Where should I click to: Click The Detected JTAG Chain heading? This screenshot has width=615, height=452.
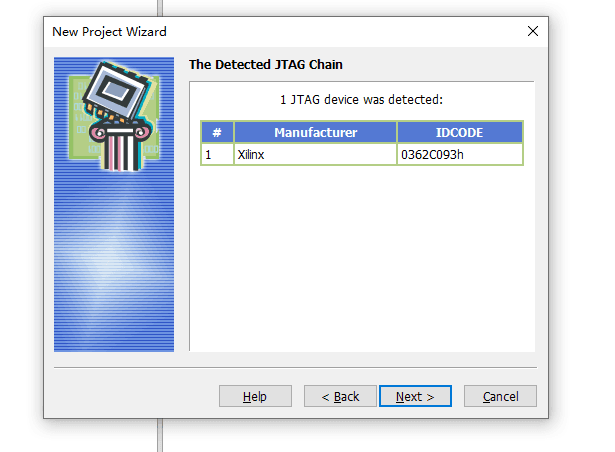click(x=266, y=64)
